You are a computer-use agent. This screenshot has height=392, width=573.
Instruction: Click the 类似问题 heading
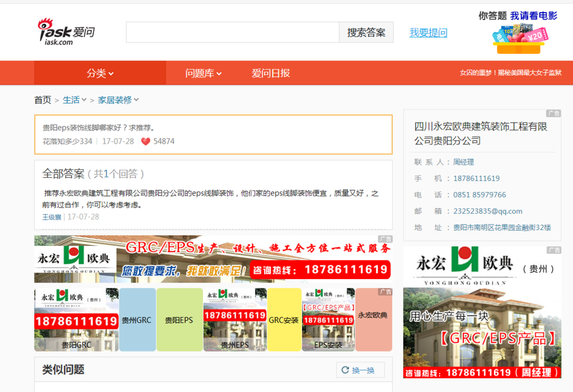63,369
